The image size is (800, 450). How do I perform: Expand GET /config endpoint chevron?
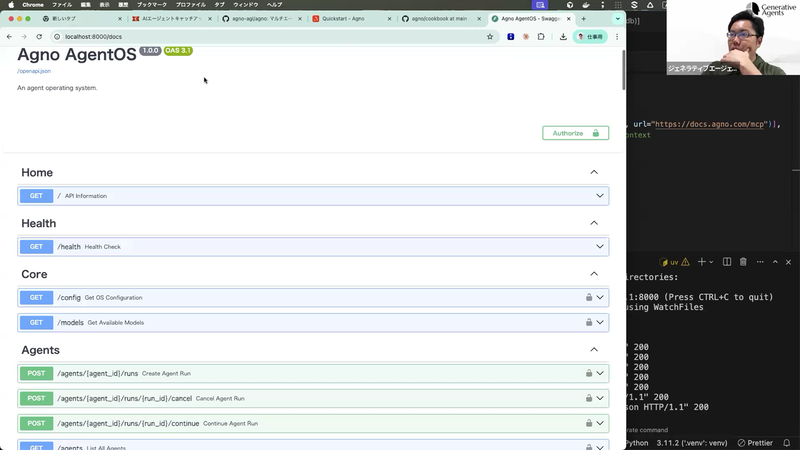pyautogui.click(x=600, y=297)
